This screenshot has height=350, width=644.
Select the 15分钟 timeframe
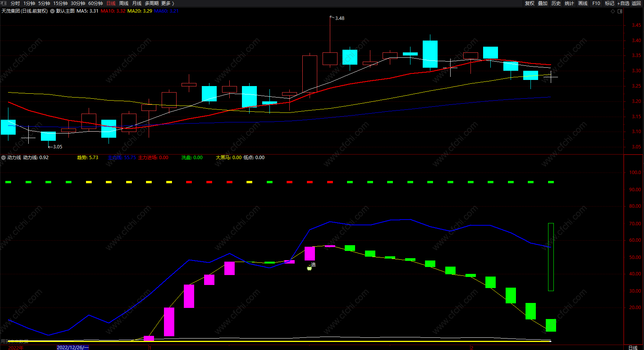click(60, 3)
